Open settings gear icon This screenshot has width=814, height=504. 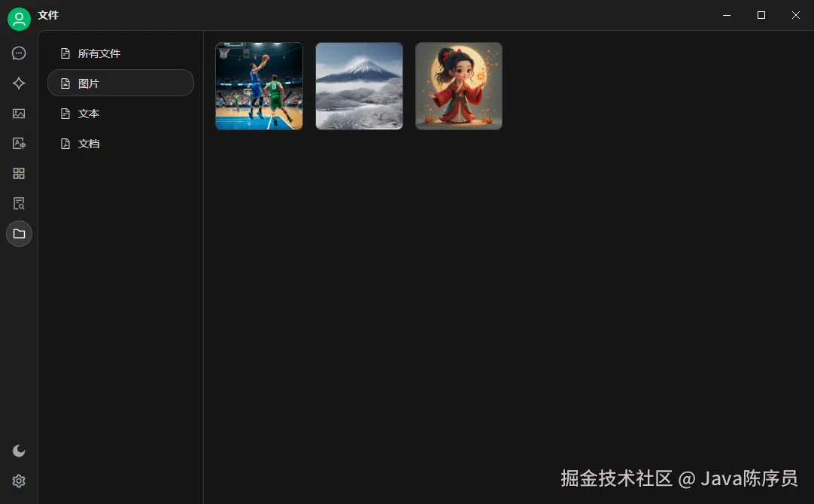(x=19, y=481)
